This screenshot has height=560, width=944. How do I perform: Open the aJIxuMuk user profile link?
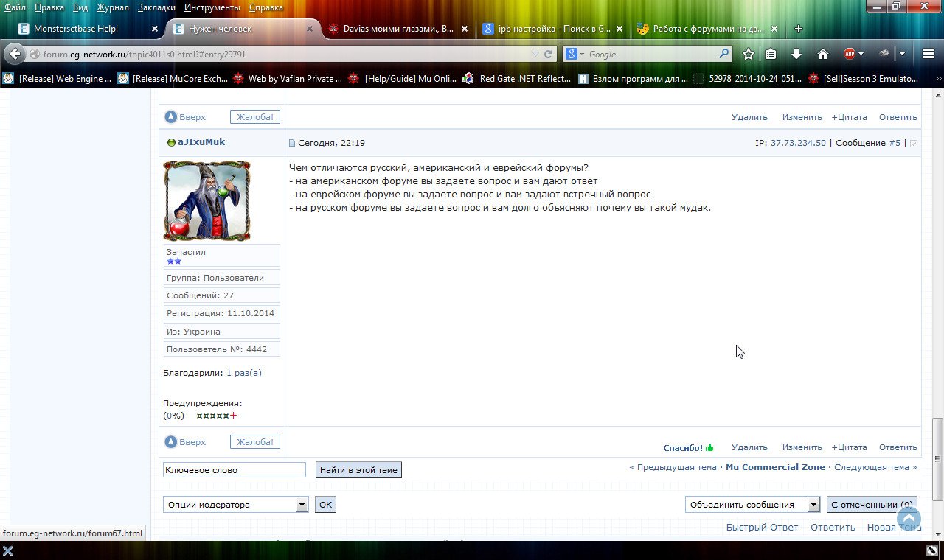(201, 142)
